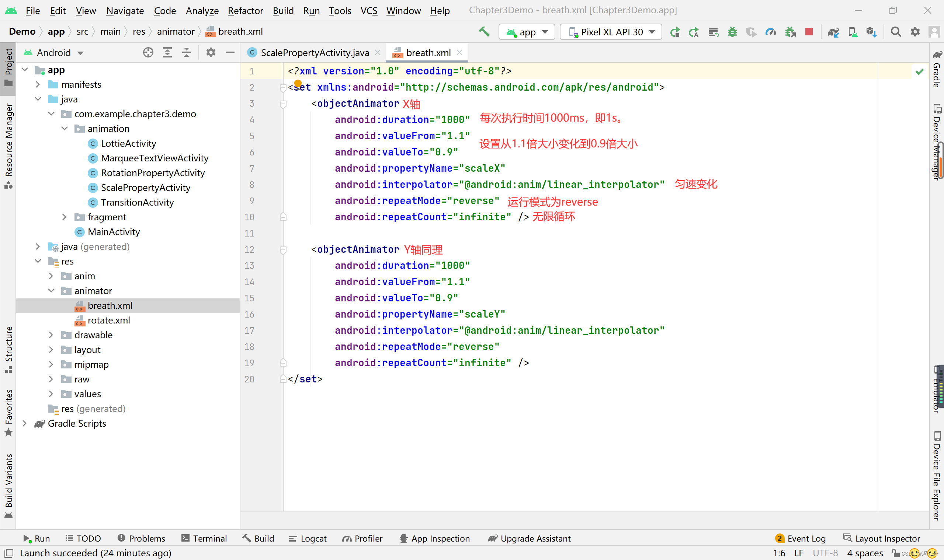The width and height of the screenshot is (944, 560).
Task: Open the Pixel XL API 30 device dropdown
Action: pyautogui.click(x=611, y=32)
